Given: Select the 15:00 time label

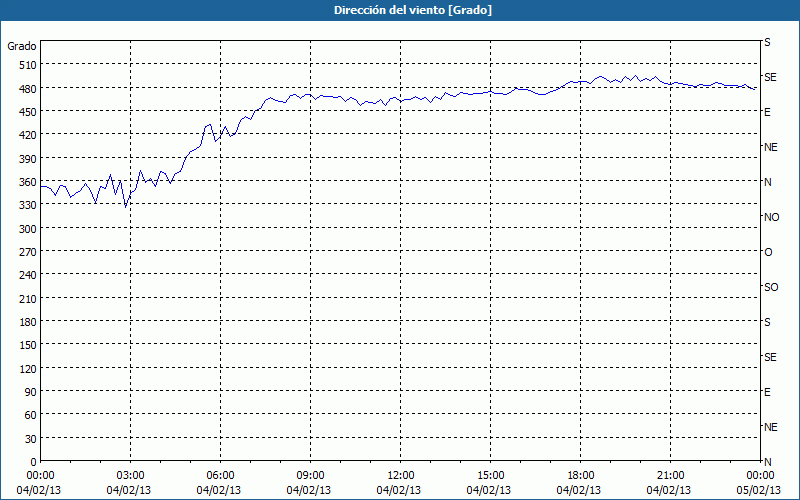Looking at the screenshot, I should tap(490, 476).
